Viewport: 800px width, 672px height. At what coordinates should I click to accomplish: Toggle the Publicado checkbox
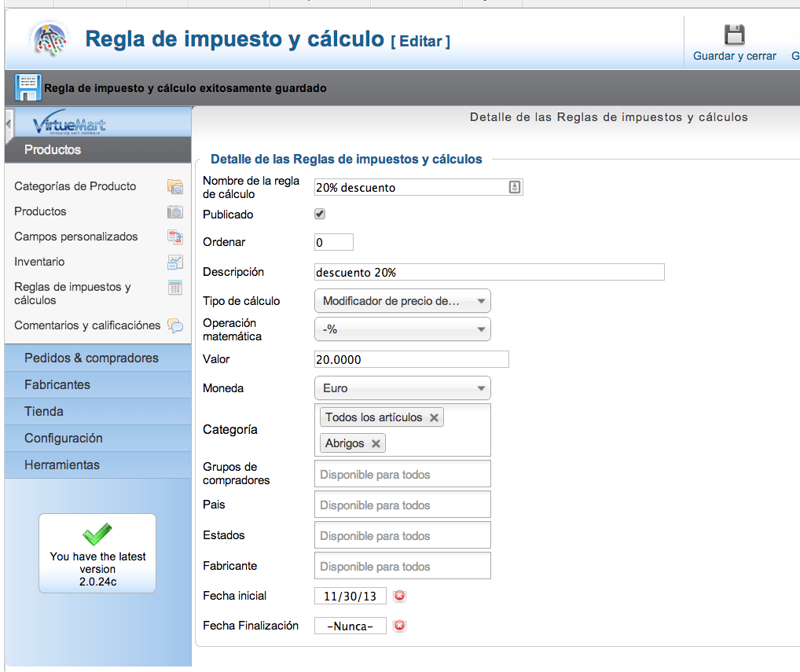[320, 214]
